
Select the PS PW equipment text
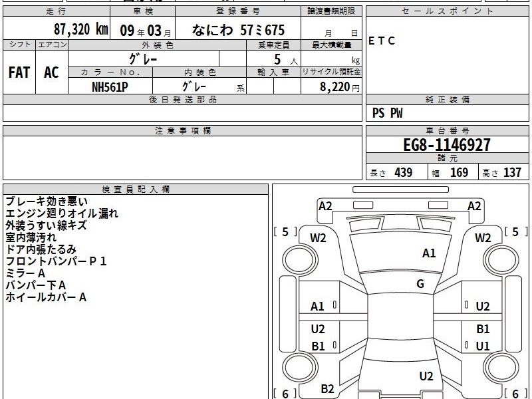tap(387, 113)
